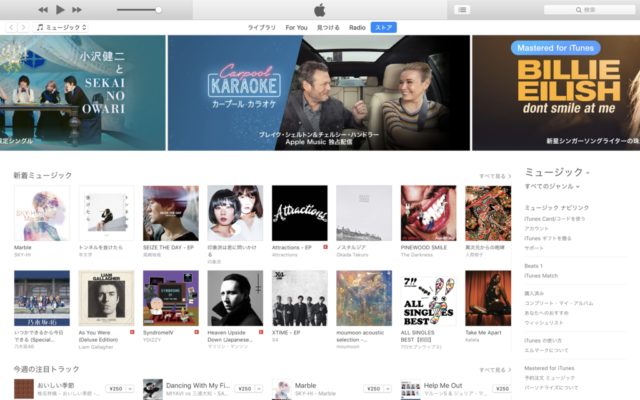This screenshot has height=400, width=640.
Task: Open the SEKAI NO OWARI banner
Action: click(83, 93)
